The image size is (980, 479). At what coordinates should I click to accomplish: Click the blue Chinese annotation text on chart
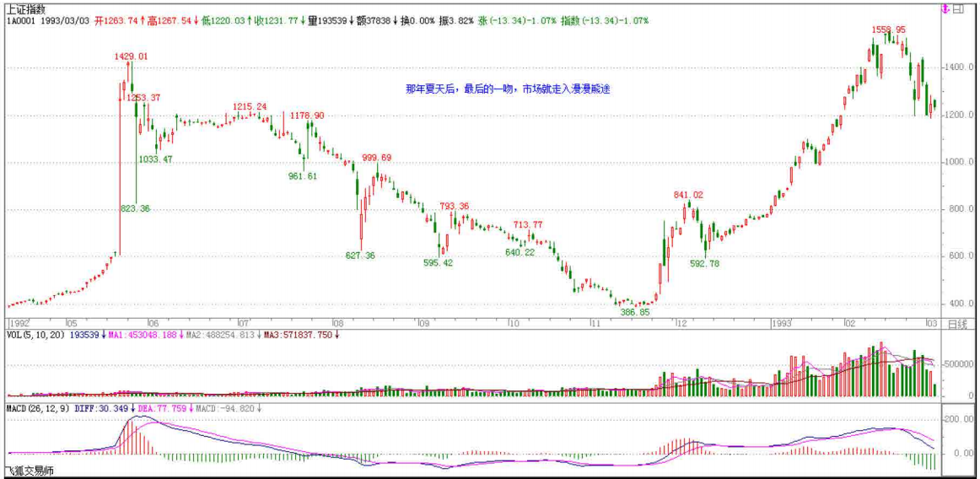507,88
